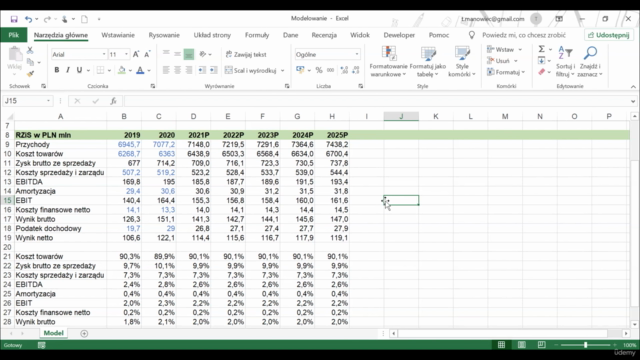Click the Wstaw insert cells button

click(500, 49)
